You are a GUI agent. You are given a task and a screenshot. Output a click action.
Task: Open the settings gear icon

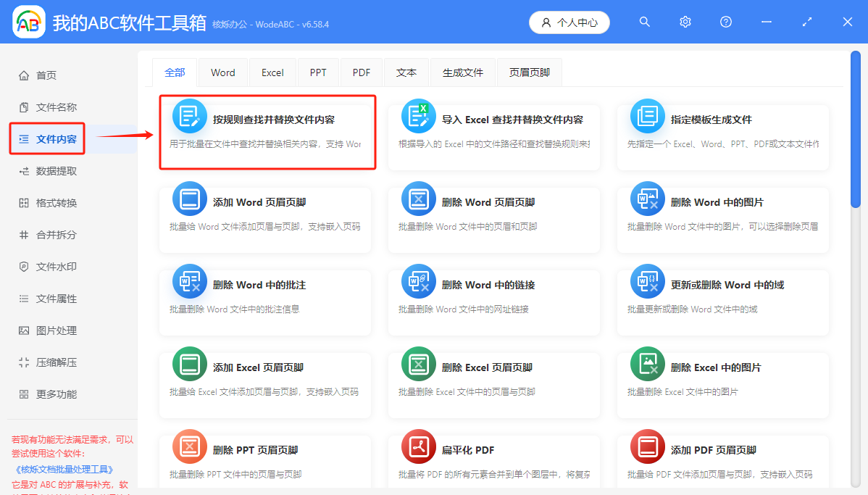click(x=685, y=22)
